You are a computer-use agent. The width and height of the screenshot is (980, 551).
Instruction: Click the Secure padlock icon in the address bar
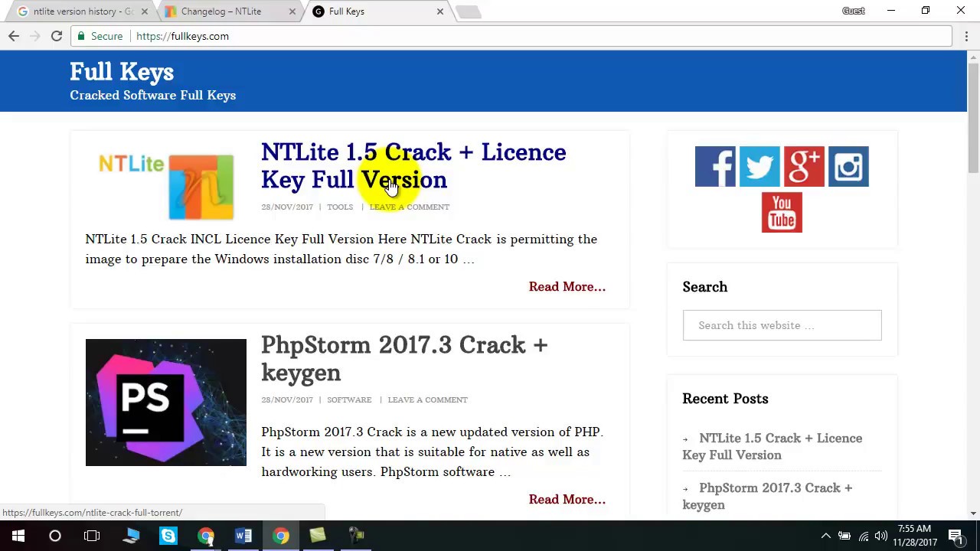point(80,36)
